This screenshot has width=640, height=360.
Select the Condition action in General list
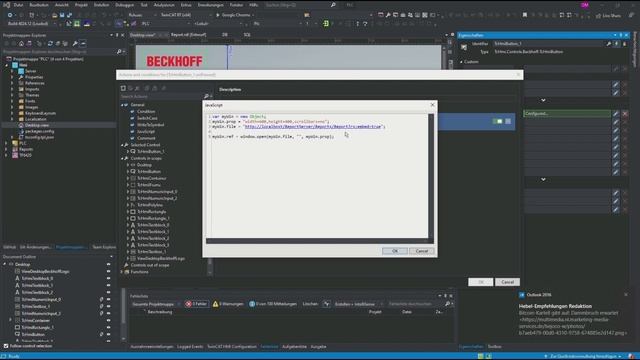[x=146, y=111]
